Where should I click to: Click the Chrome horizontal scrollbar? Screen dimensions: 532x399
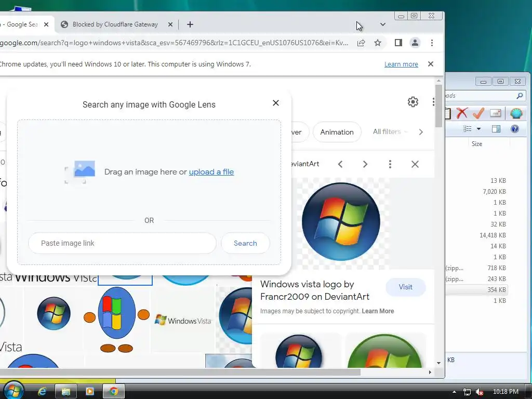pos(180,372)
